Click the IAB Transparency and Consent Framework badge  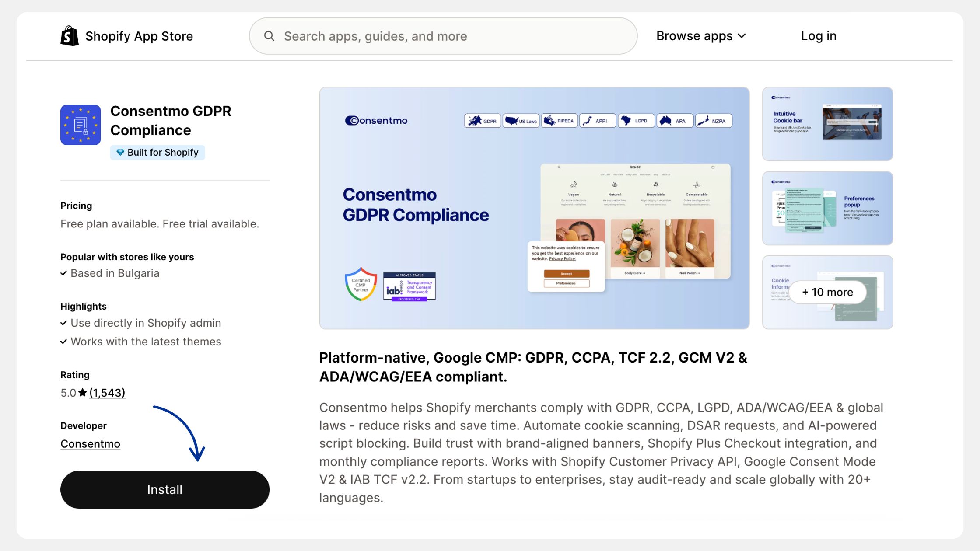pyautogui.click(x=409, y=286)
